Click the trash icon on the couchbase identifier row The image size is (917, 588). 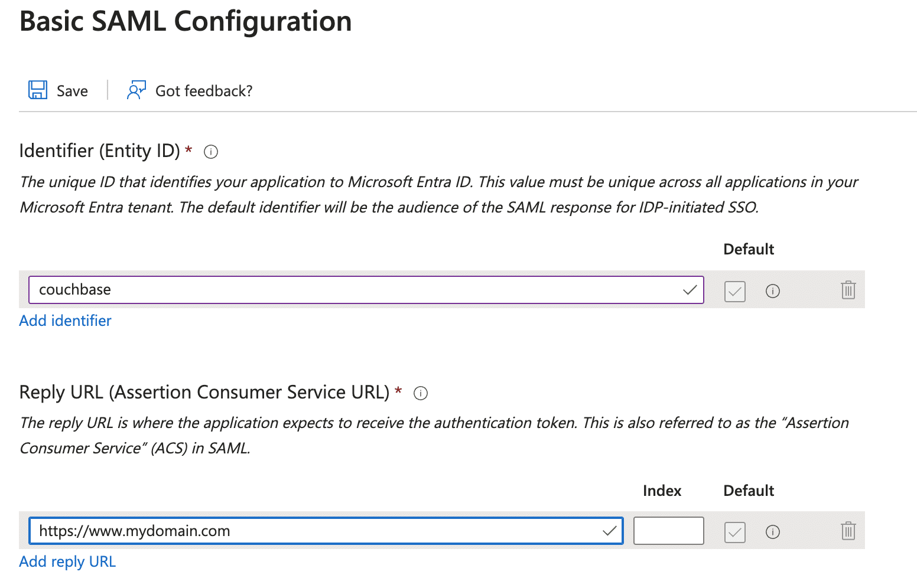[848, 290]
